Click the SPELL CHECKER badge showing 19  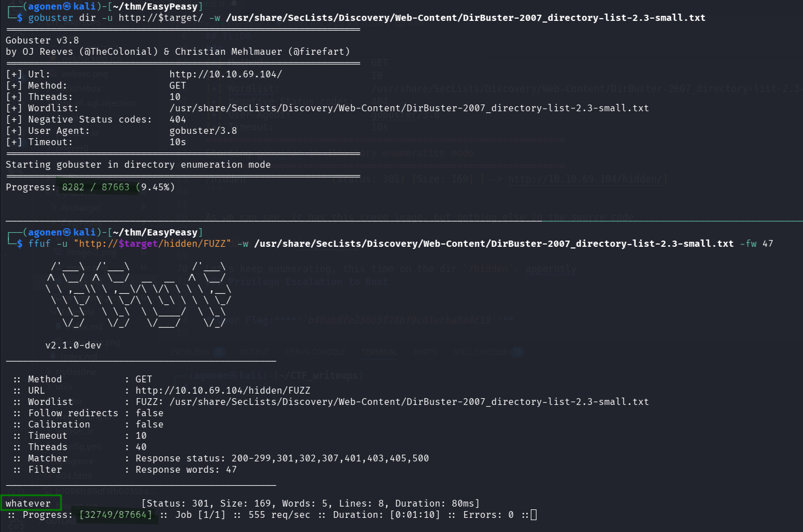pos(517,351)
